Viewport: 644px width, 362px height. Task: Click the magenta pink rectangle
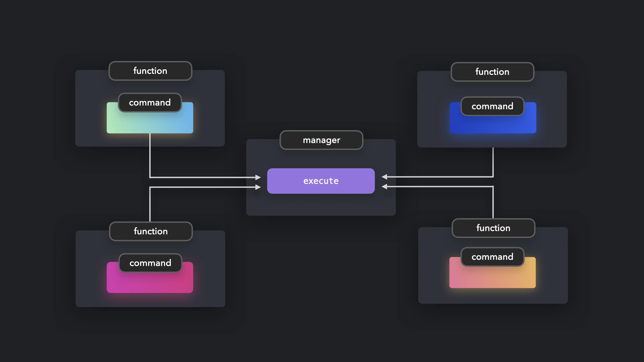150,283
